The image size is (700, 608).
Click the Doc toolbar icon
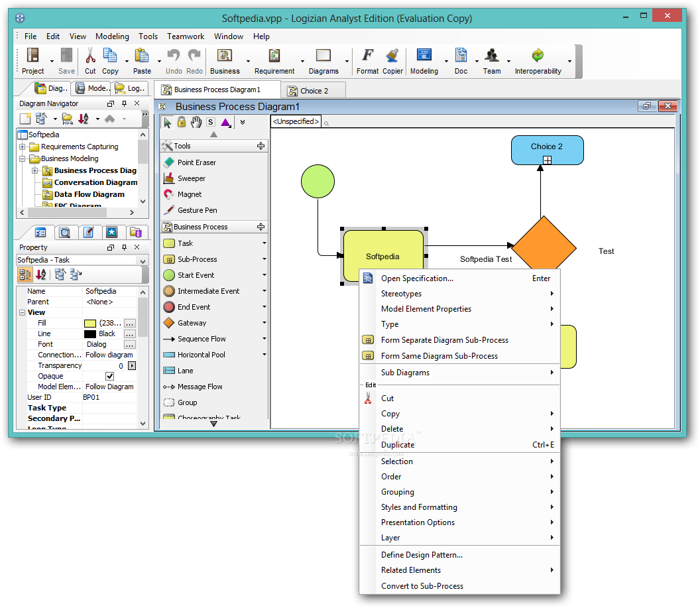click(461, 55)
